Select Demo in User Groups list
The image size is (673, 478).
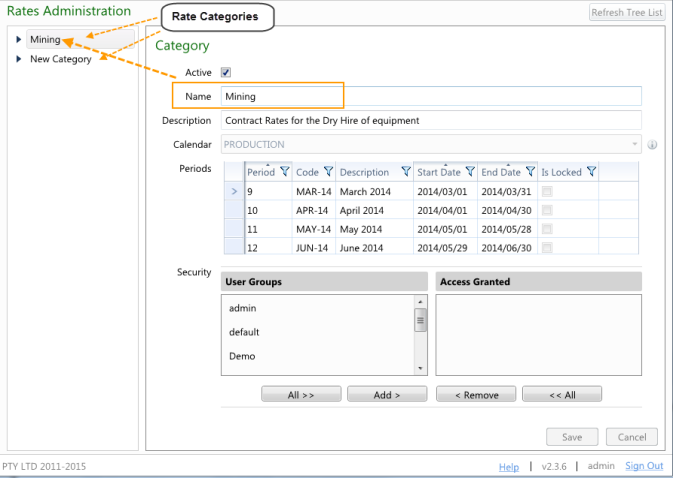point(242,356)
